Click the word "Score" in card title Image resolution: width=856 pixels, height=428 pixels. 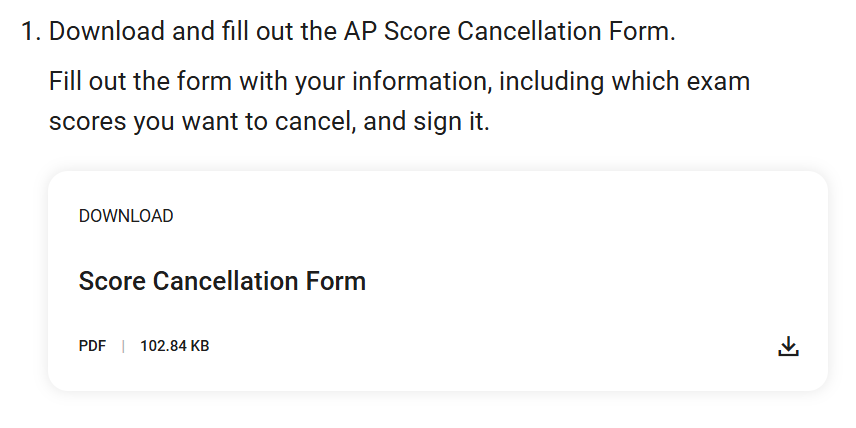pyautogui.click(x=112, y=281)
